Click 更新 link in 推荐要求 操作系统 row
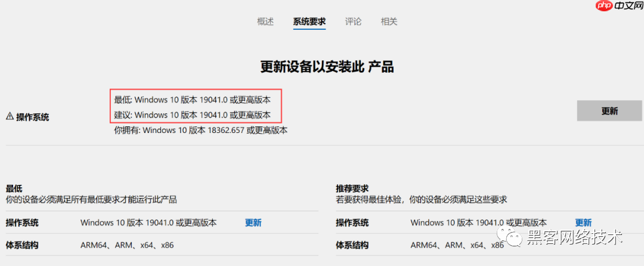644x266 pixels. click(583, 223)
